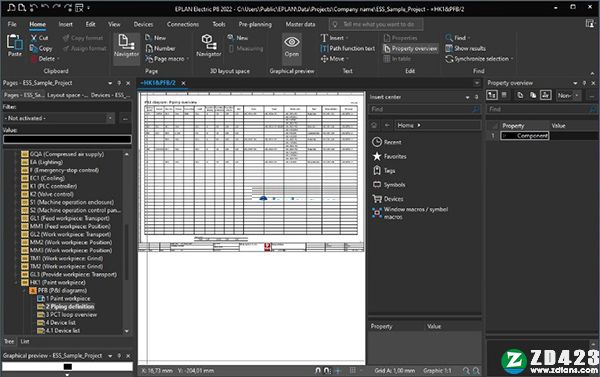Image resolution: width=600 pixels, height=377 pixels.
Task: Toggle grid display in status bar
Action: pyautogui.click(x=353, y=370)
